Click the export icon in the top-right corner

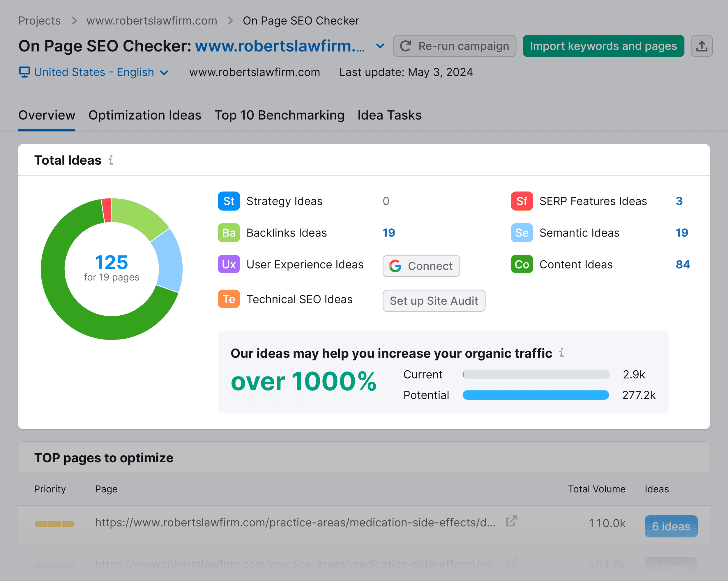pyautogui.click(x=702, y=46)
